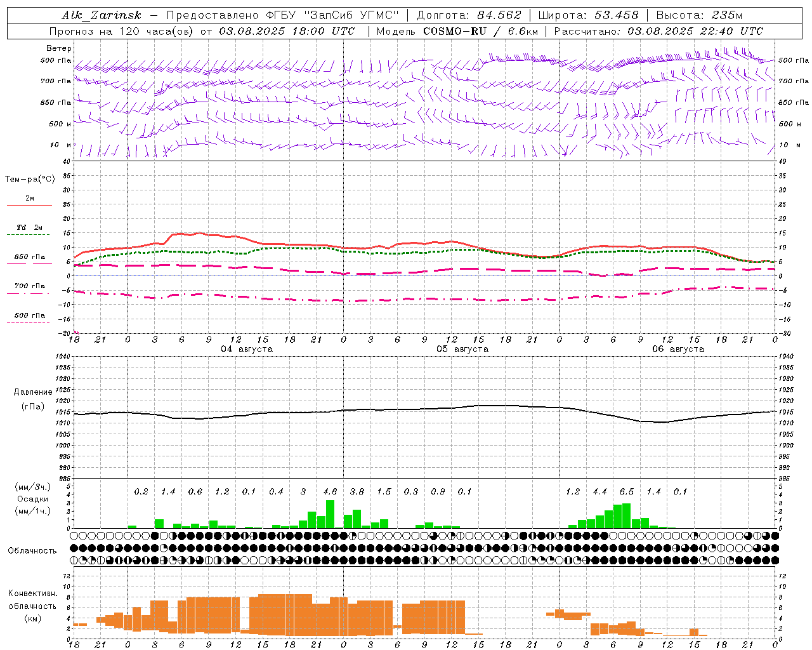Select the Осадки panel label
Image resolution: width=812 pixels, height=650 pixels.
pyautogui.click(x=32, y=499)
